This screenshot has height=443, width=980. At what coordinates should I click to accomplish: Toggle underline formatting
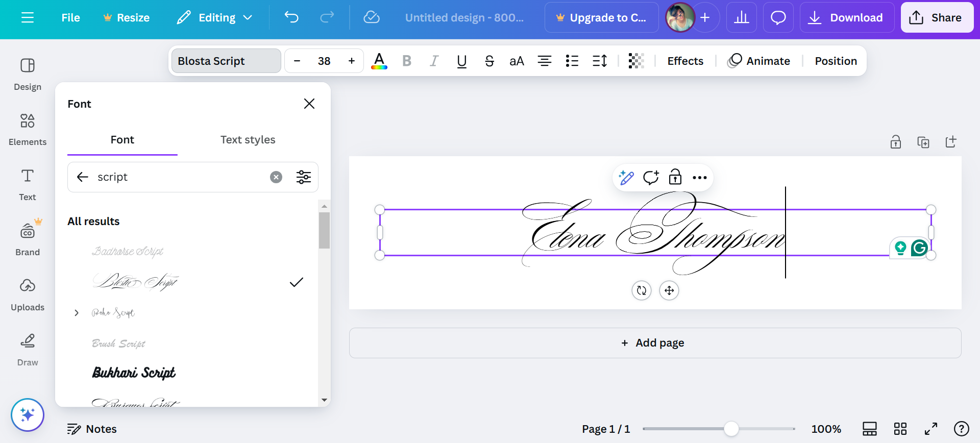coord(461,61)
